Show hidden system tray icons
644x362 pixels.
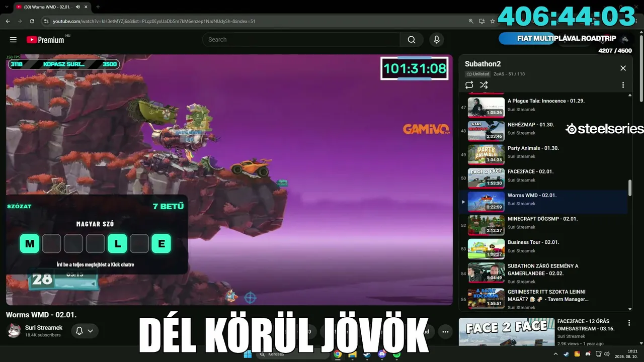[555, 354]
